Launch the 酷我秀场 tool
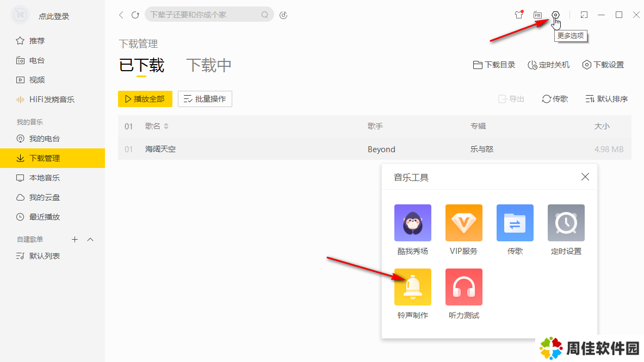Viewport: 644px width, 362px height. 412,223
